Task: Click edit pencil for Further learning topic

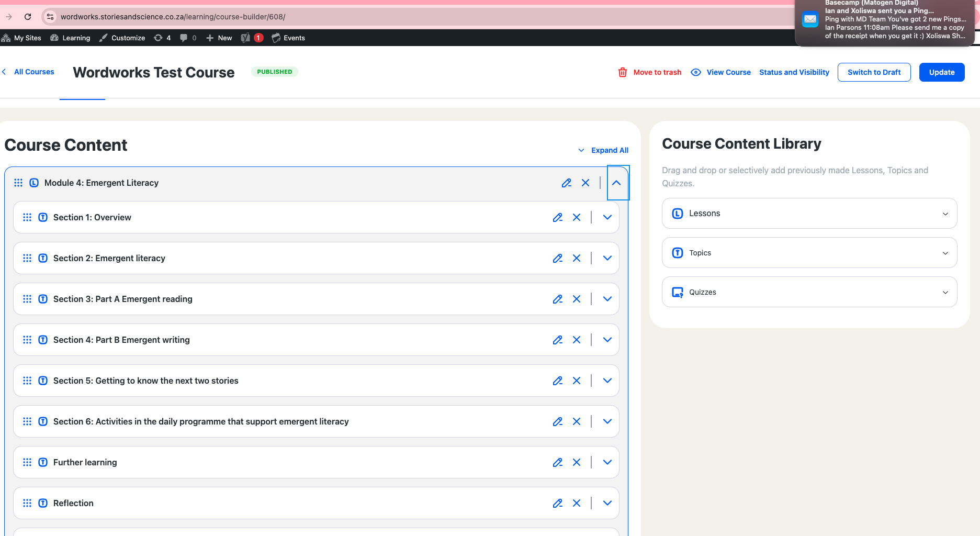Action: click(x=557, y=462)
